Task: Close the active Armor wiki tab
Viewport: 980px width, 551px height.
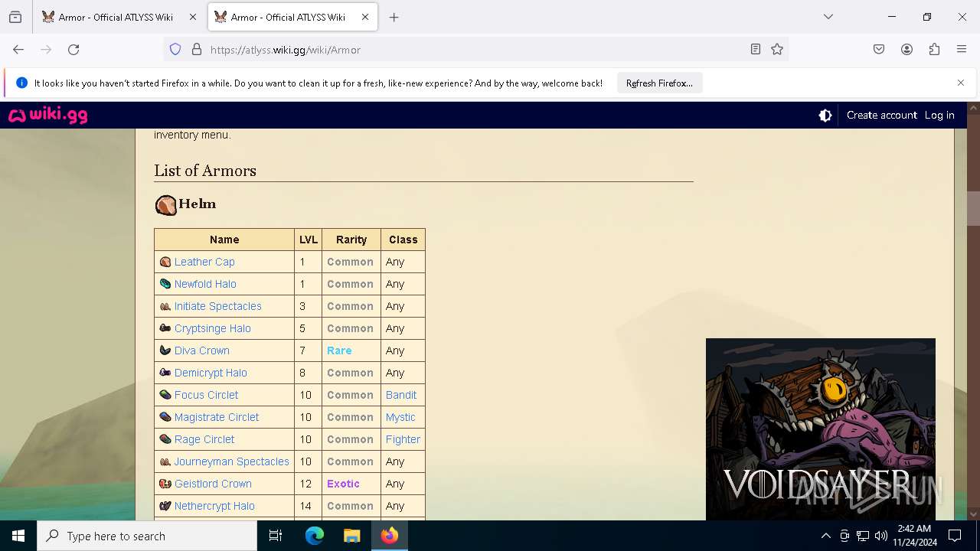Action: click(x=365, y=17)
